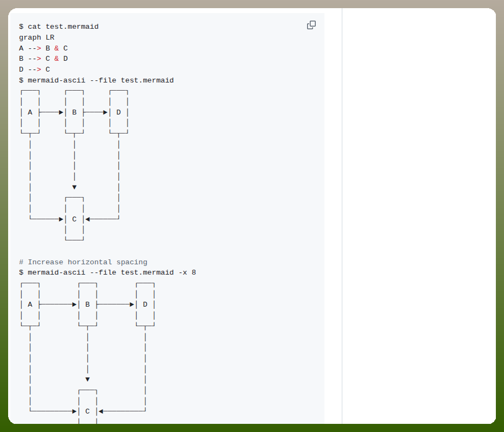504x432 pixels.
Task: Click the 'D --> C' line
Action: [x=34, y=69]
